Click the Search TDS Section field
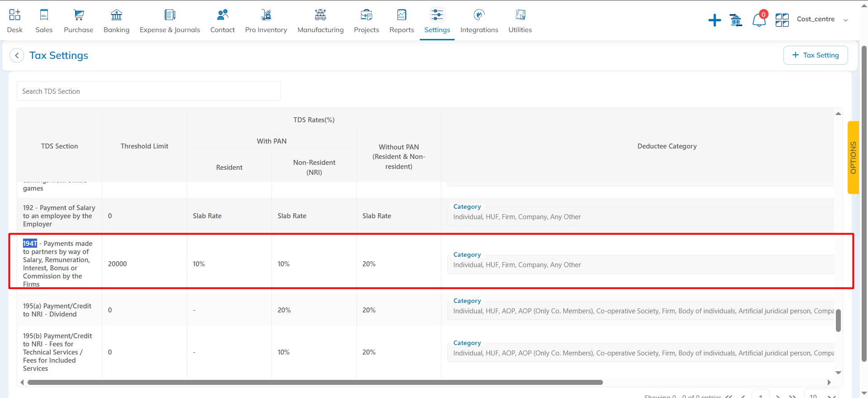This screenshot has height=398, width=868. (148, 91)
